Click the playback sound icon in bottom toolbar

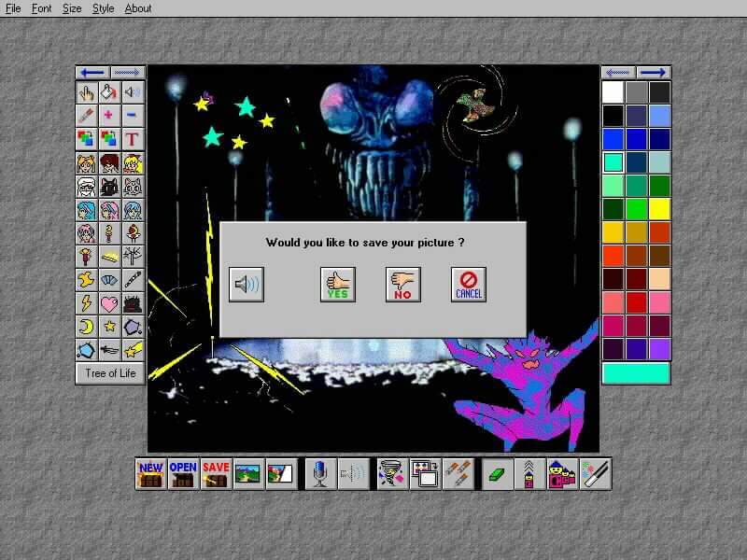point(353,474)
